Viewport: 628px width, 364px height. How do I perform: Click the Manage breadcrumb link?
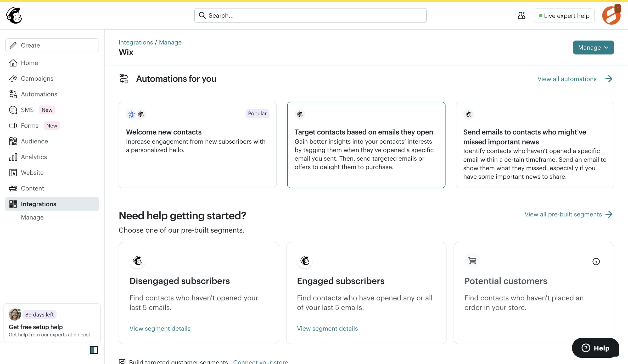point(170,42)
